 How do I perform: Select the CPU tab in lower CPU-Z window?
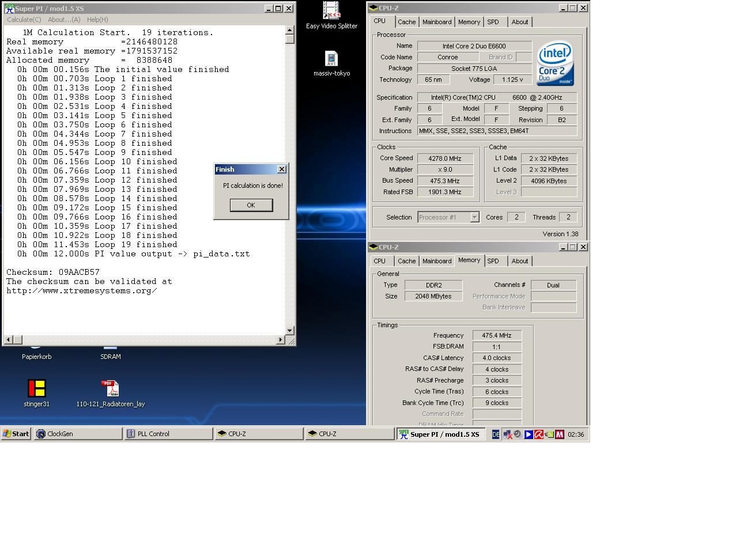click(x=380, y=261)
